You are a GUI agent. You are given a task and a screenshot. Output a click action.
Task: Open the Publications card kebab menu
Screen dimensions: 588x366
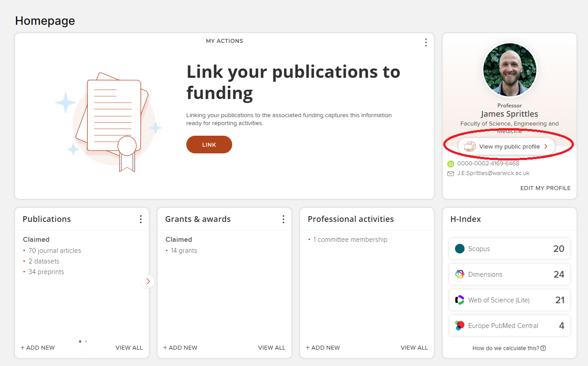pos(141,219)
